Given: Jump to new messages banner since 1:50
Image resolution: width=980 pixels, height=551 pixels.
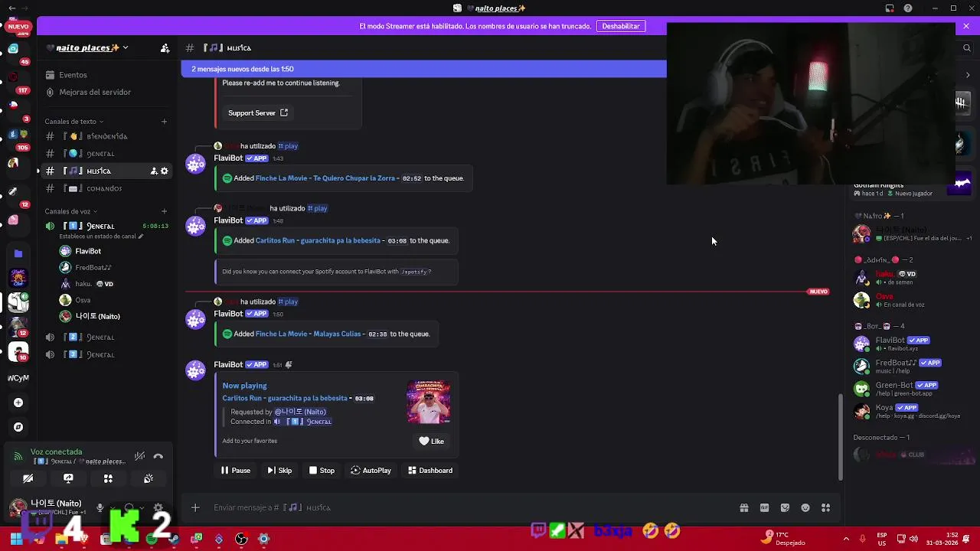Looking at the screenshot, I should (423, 69).
